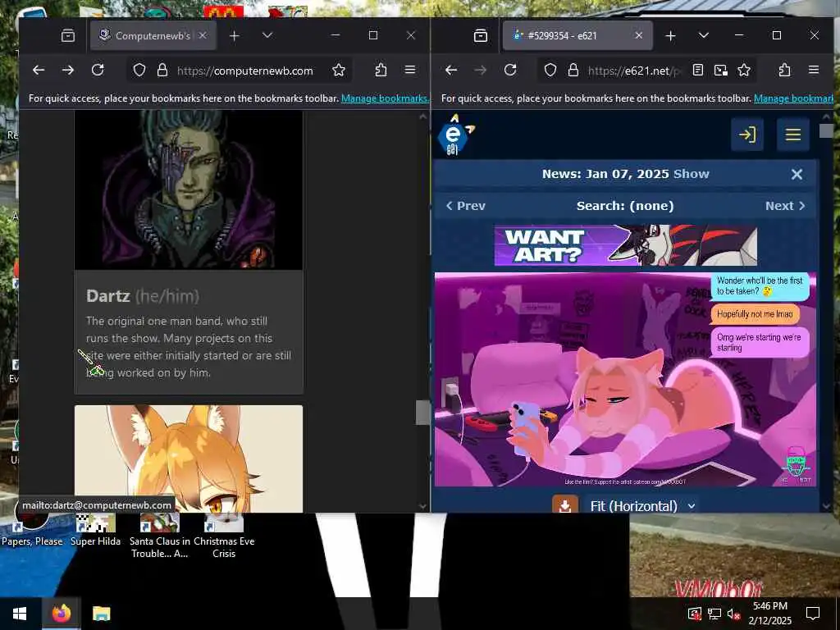Viewport: 840px width, 630px height.
Task: Go back in the e621 window
Action: coord(451,71)
